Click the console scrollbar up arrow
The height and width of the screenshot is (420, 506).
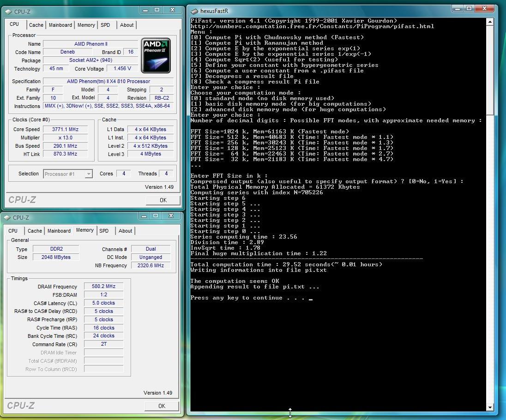click(490, 22)
